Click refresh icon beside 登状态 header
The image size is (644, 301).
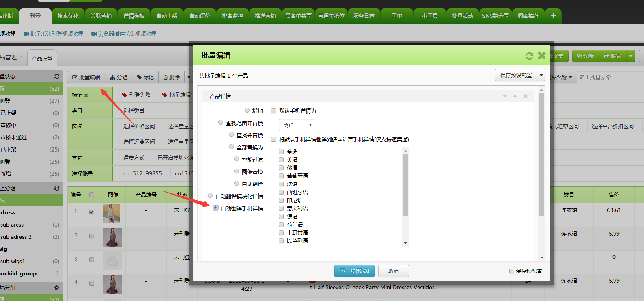(57, 76)
